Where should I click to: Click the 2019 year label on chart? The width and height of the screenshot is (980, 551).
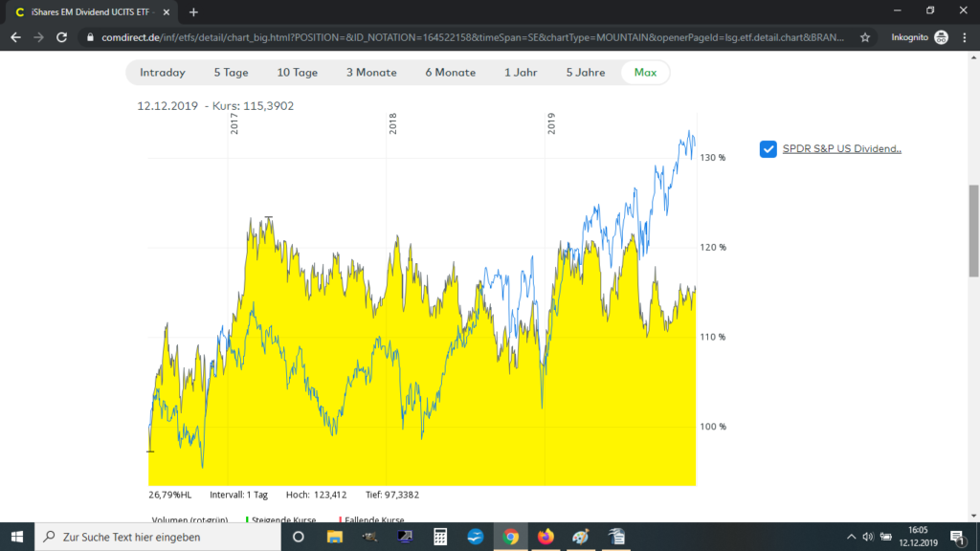[551, 123]
